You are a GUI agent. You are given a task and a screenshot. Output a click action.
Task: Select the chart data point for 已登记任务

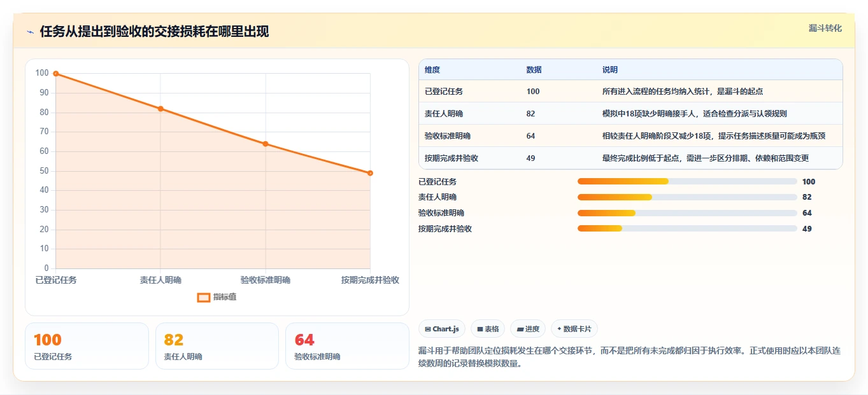(x=56, y=74)
